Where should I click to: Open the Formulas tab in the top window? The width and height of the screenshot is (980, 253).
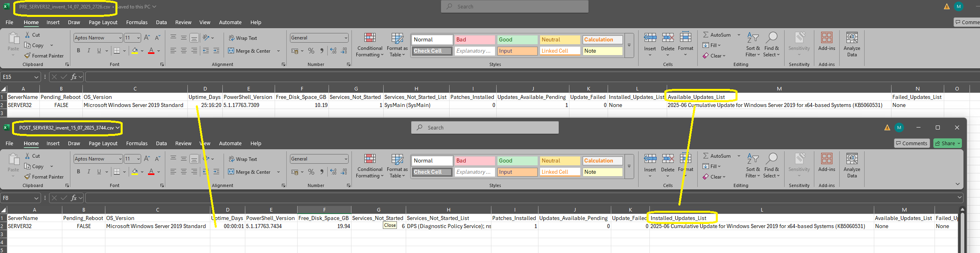click(x=137, y=23)
